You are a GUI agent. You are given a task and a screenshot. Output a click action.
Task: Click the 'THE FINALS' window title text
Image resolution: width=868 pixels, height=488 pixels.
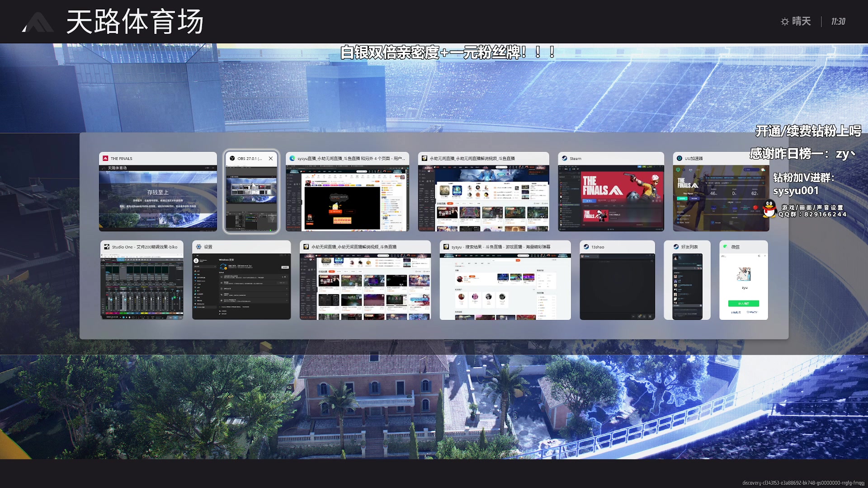coord(122,159)
